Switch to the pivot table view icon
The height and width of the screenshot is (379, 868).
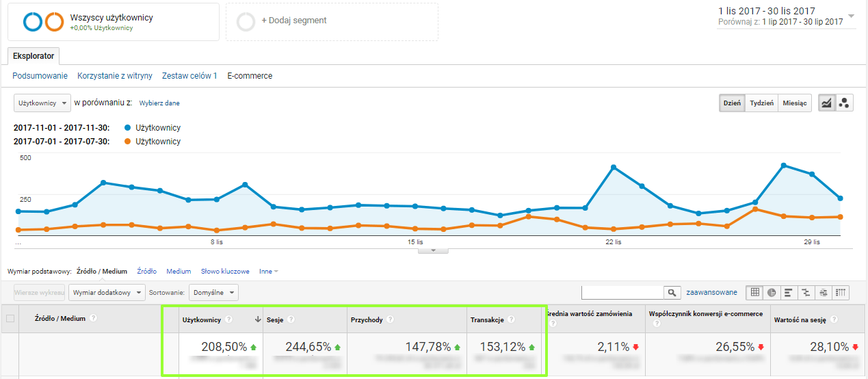click(x=840, y=293)
